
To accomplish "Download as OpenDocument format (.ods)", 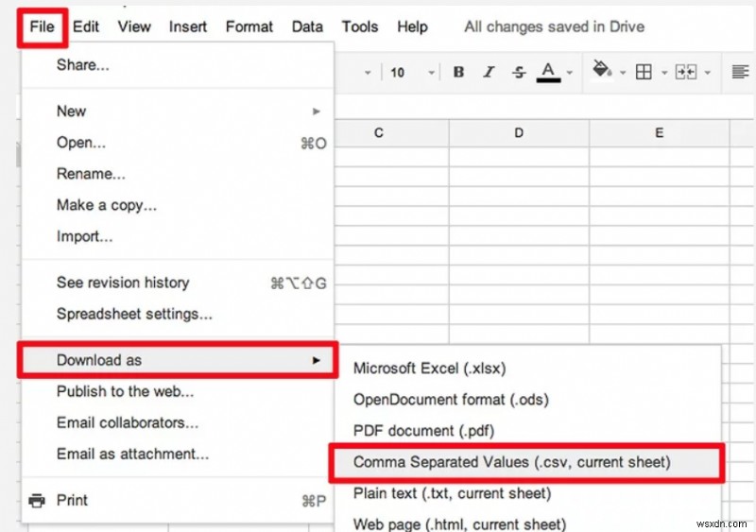I will (528, 400).
